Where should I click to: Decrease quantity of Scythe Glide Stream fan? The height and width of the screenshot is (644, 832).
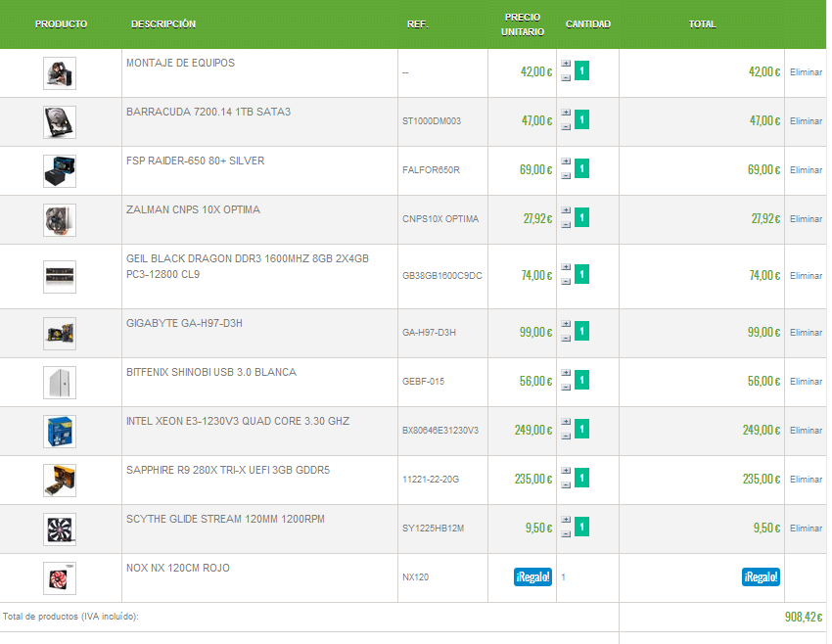click(566, 533)
